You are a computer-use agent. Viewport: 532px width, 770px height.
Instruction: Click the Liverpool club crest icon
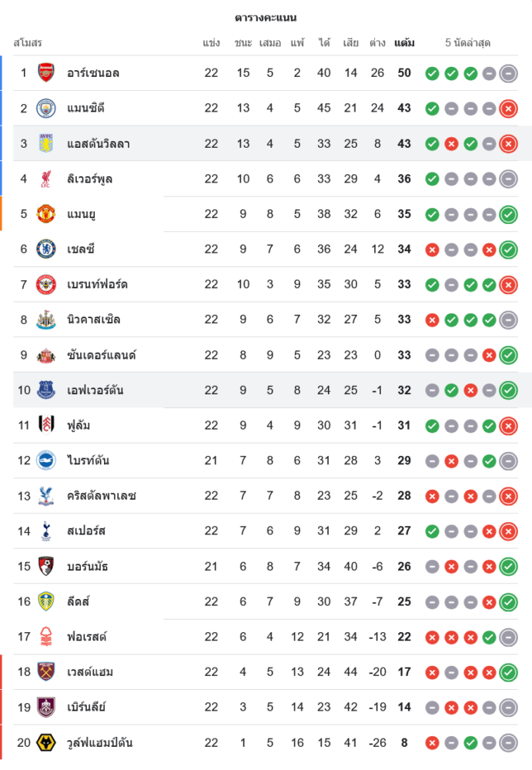click(x=46, y=179)
